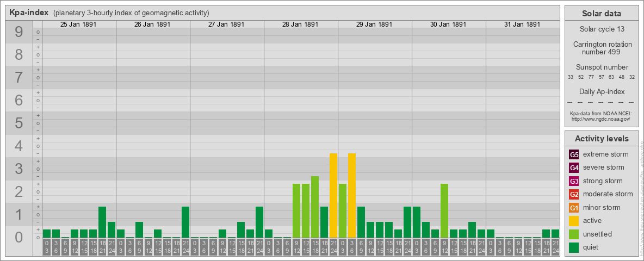644x261 pixels.
Task: Select the dark-green 'quiet' legend swatch
Action: [574, 247]
